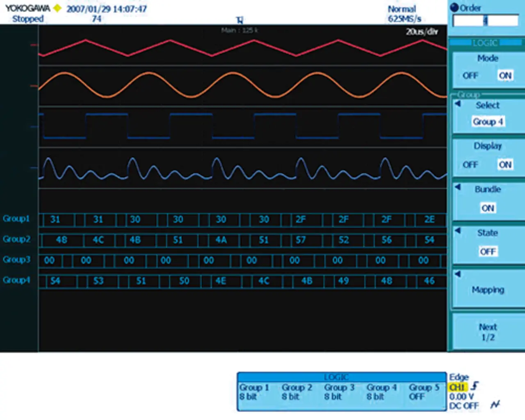This screenshot has height=420, width=525.
Task: Click the yellow diamond icon beside YOKOGAWA
Action: click(x=57, y=8)
